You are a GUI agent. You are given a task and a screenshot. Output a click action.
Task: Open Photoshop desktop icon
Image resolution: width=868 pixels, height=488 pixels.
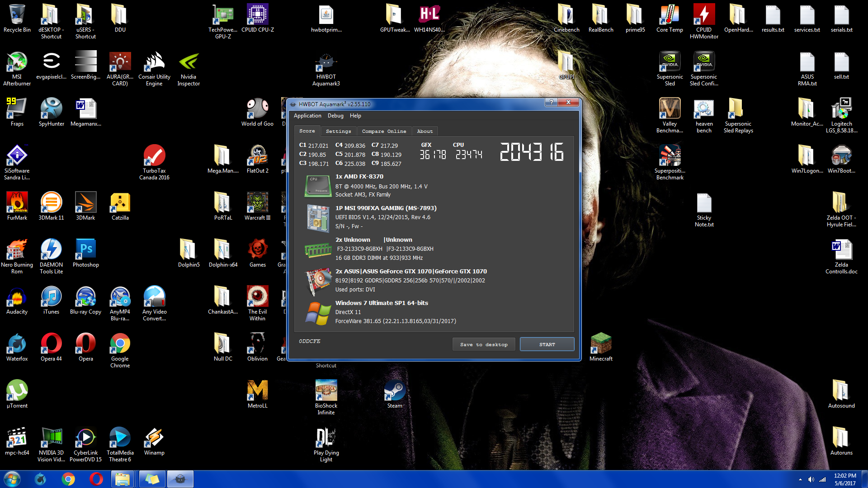pyautogui.click(x=85, y=253)
